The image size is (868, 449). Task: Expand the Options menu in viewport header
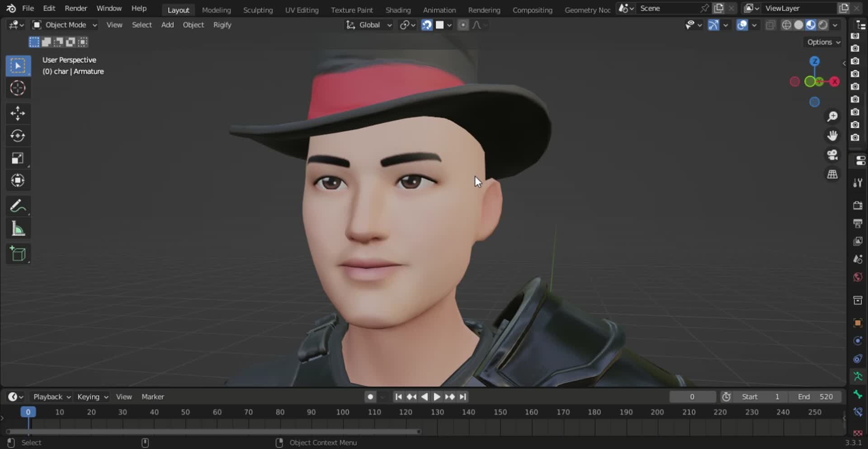(822, 42)
